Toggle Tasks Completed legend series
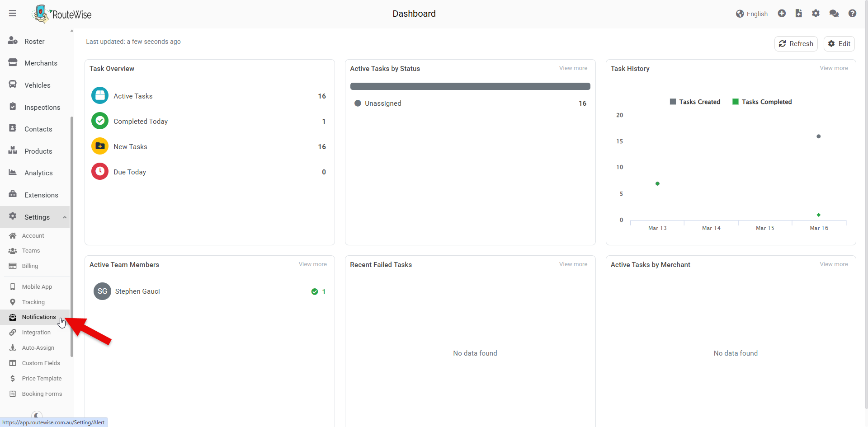 click(x=762, y=102)
